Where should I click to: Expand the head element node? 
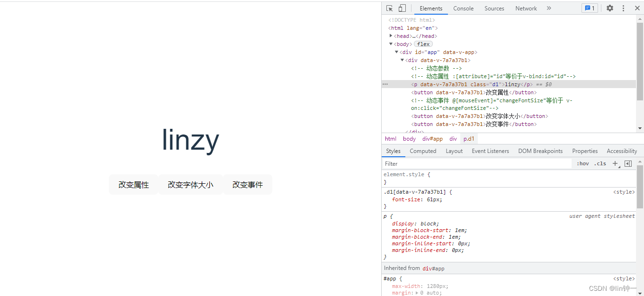click(x=391, y=36)
